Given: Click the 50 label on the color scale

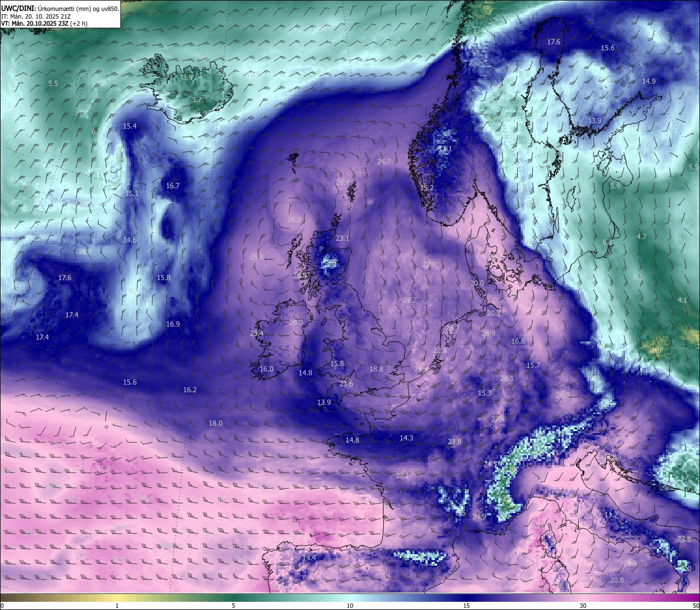Looking at the screenshot, I should 696,606.
